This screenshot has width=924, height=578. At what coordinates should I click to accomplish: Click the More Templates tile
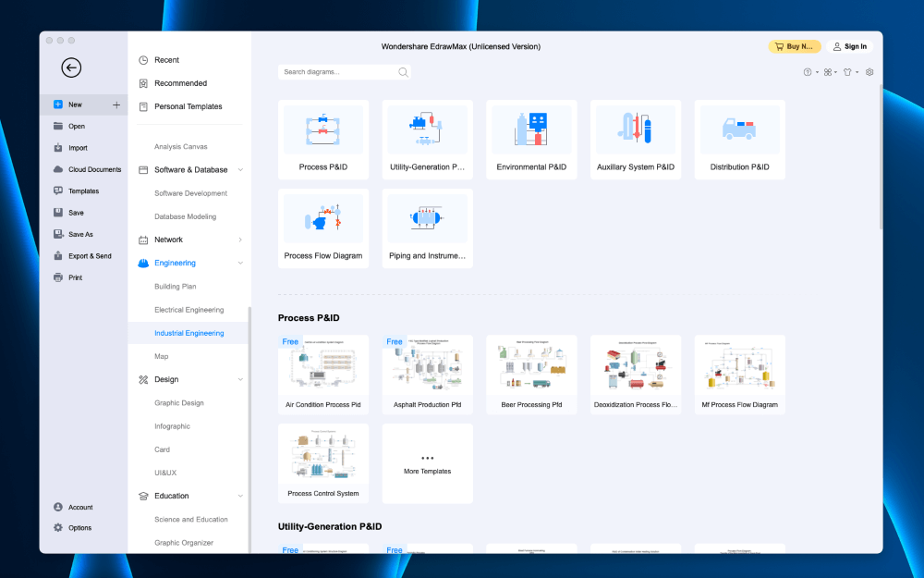click(x=427, y=463)
